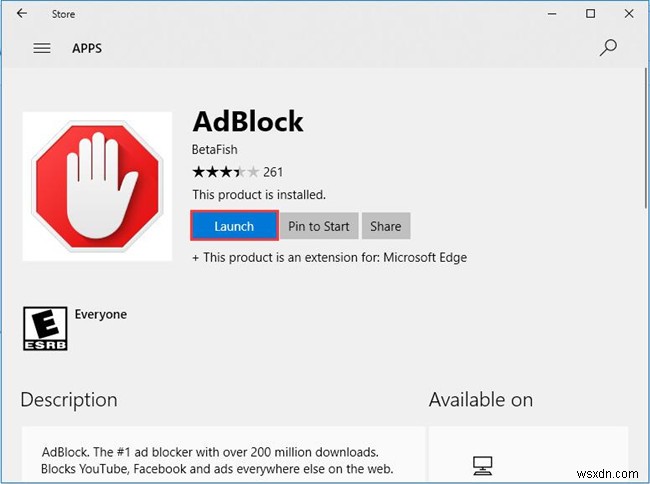
Task: Maximize the Store window
Action: 590,14
